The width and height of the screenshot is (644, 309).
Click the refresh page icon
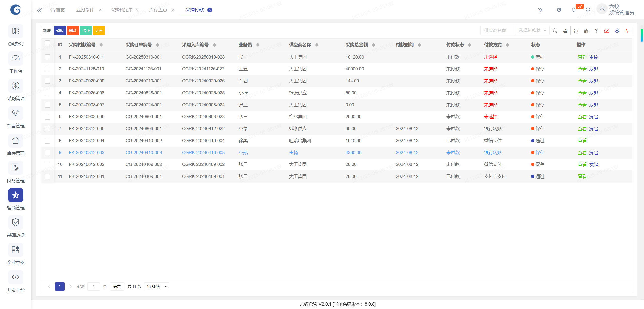click(x=559, y=10)
